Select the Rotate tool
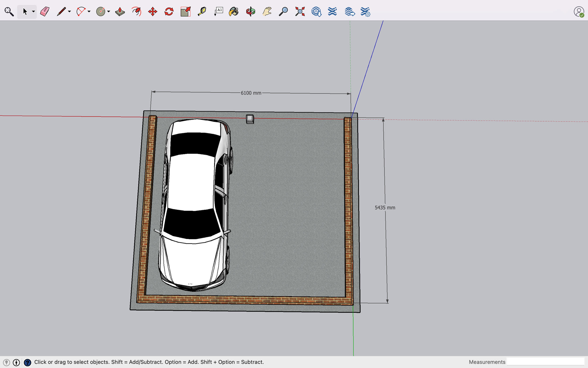The width and height of the screenshot is (588, 368). click(x=169, y=12)
